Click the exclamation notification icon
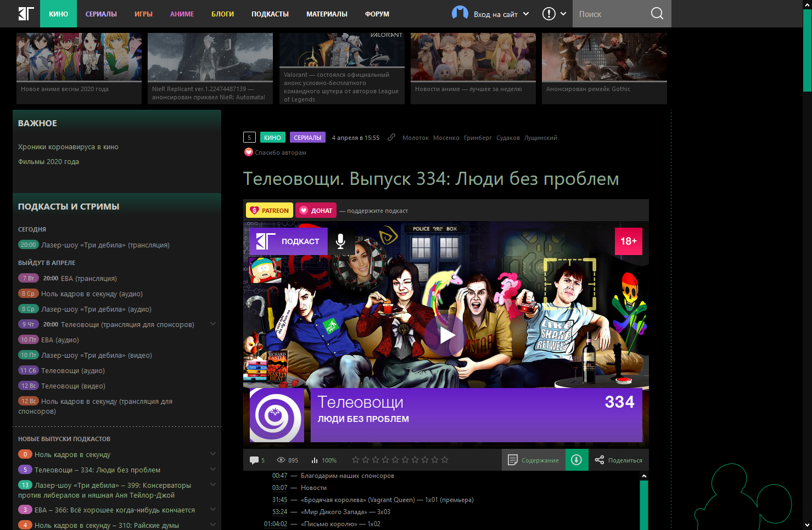The image size is (812, 530). click(x=548, y=14)
